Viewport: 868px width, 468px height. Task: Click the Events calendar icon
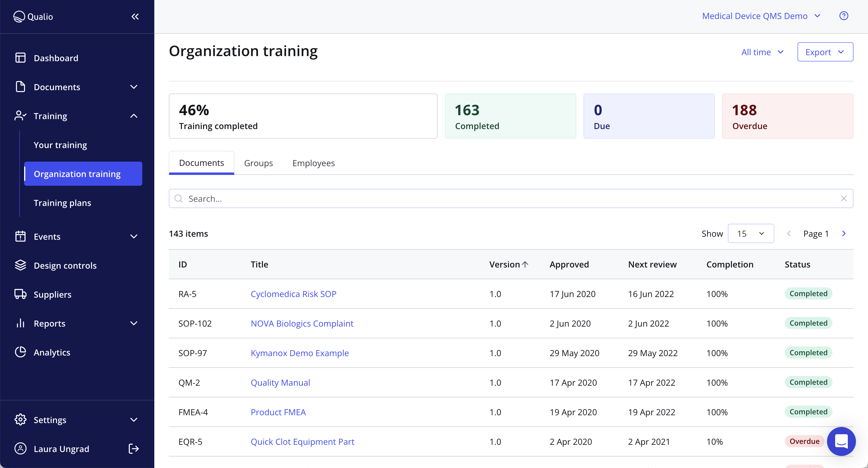(20, 236)
